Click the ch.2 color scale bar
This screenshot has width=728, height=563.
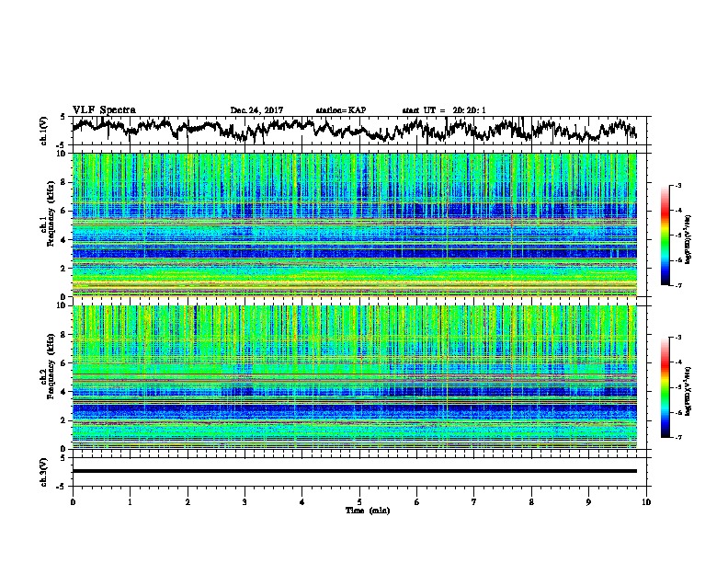coord(665,387)
